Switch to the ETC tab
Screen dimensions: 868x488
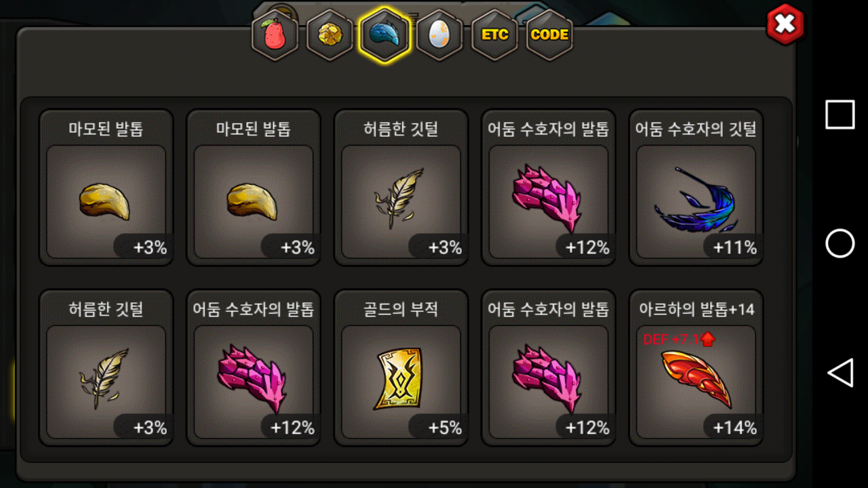tap(494, 35)
